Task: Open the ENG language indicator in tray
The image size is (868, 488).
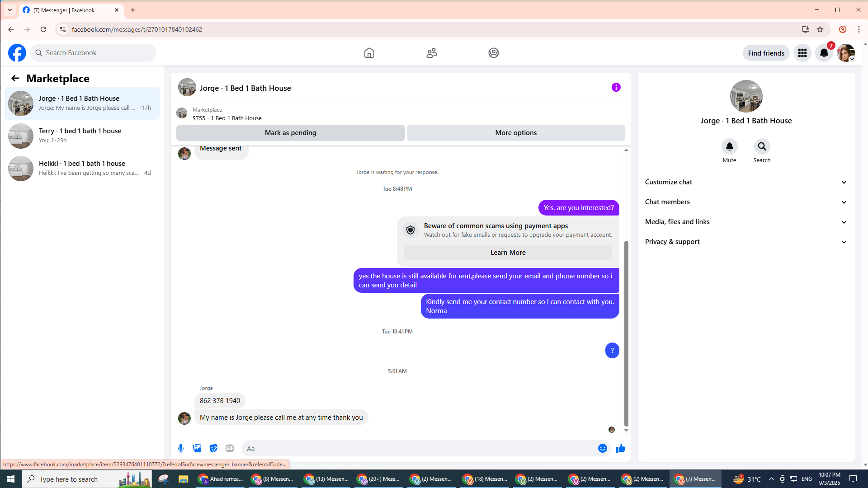Action: coord(807,479)
